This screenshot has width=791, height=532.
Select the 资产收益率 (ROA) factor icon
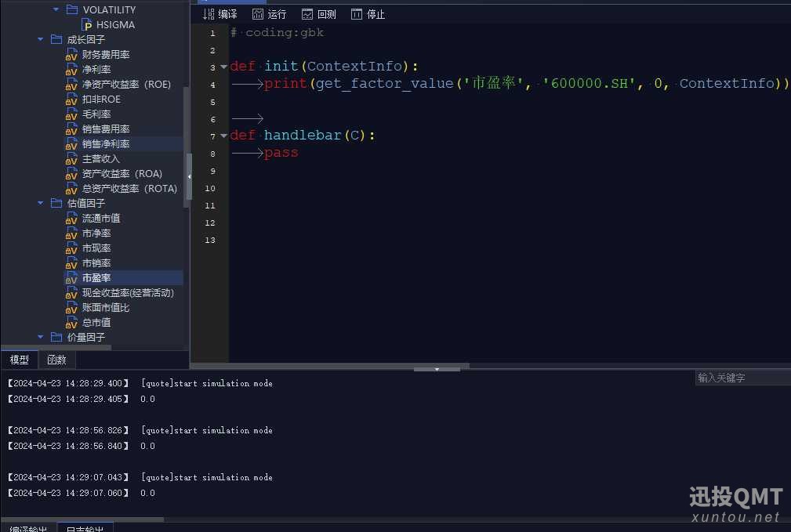[x=71, y=173]
